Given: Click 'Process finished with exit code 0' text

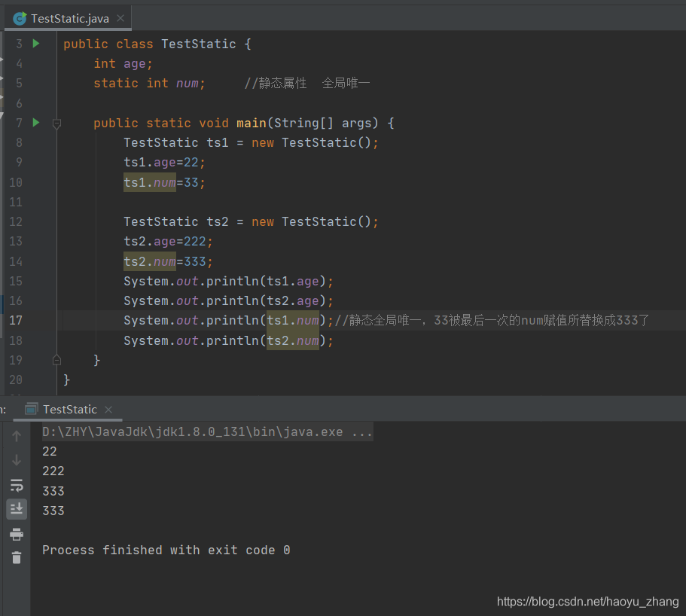Looking at the screenshot, I should tap(166, 550).
